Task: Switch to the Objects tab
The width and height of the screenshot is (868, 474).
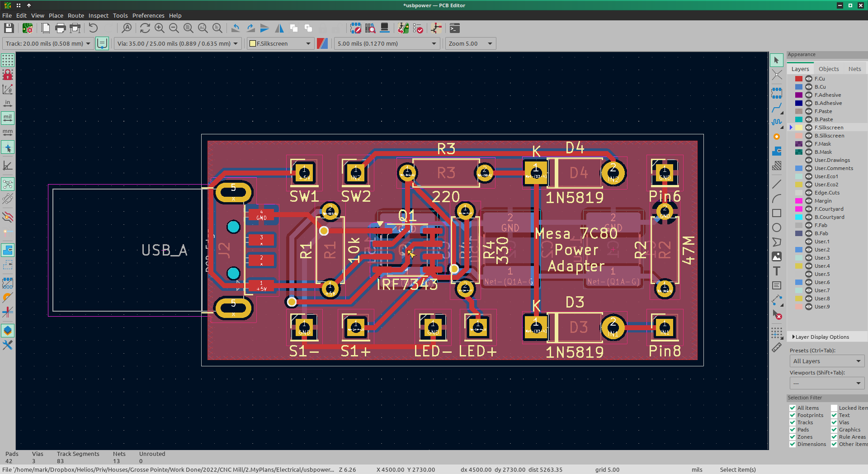Action: click(x=829, y=69)
